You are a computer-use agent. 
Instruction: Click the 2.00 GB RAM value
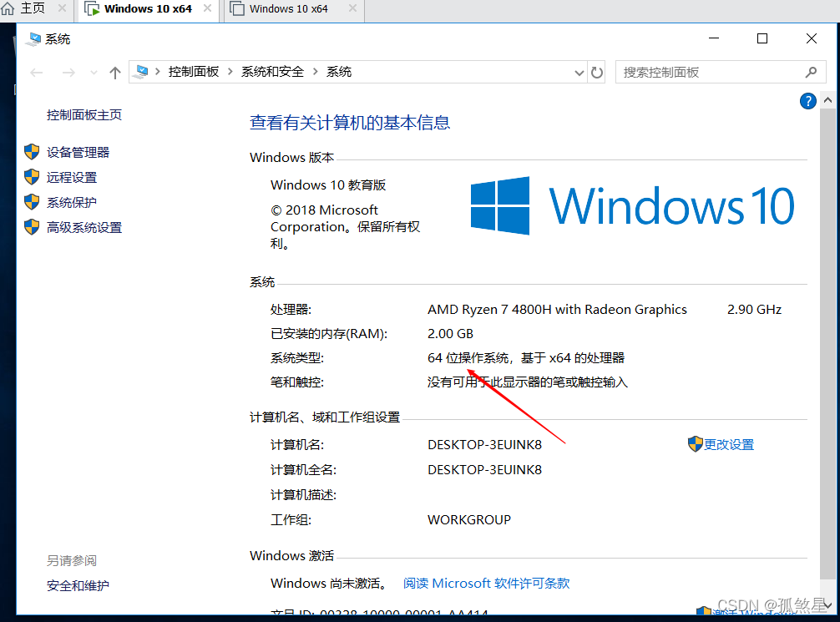[451, 334]
